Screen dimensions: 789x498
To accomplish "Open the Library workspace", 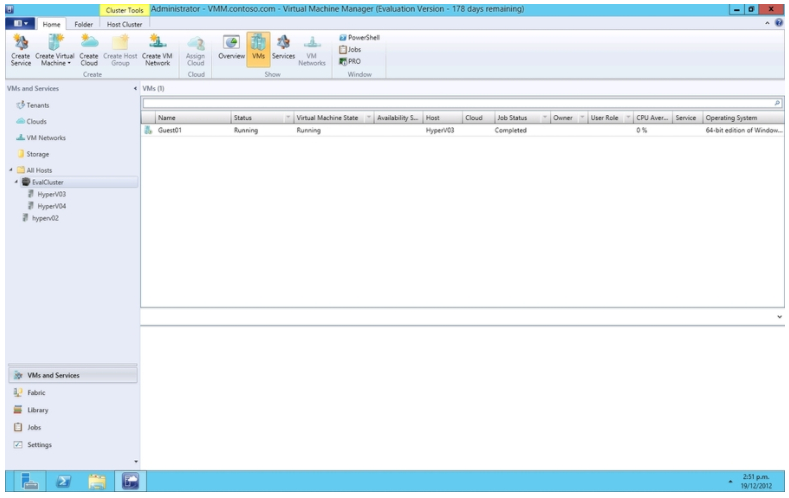I will point(73,410).
